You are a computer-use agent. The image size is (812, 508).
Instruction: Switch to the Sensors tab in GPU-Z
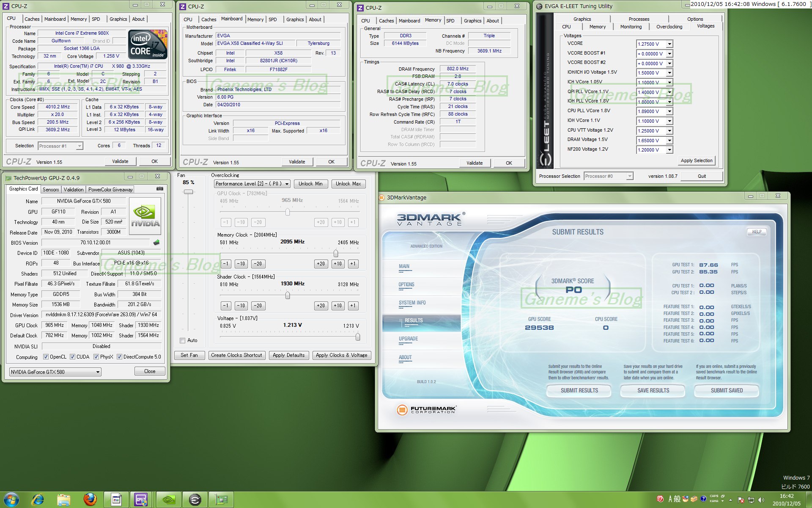(51, 190)
